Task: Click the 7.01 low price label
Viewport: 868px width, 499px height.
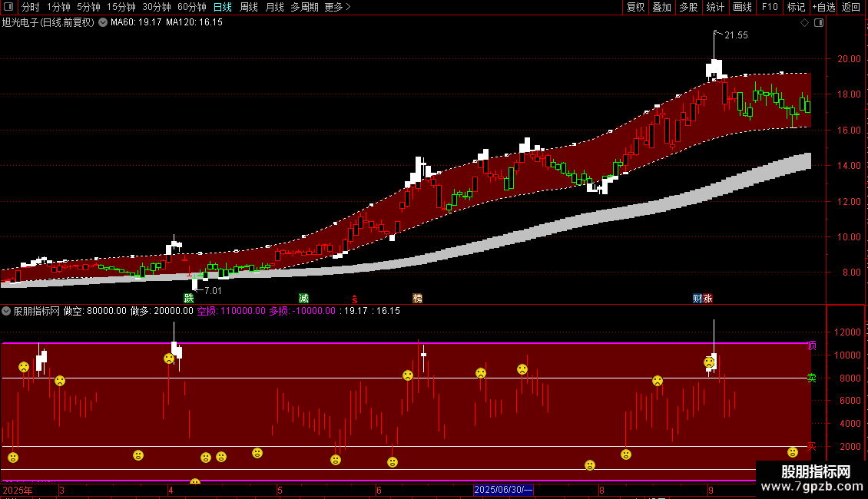Action: (x=213, y=290)
